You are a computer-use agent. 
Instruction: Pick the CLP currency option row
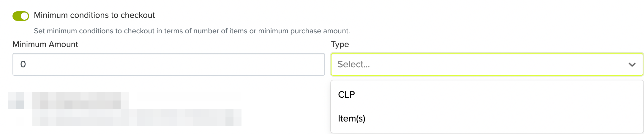[487, 95]
